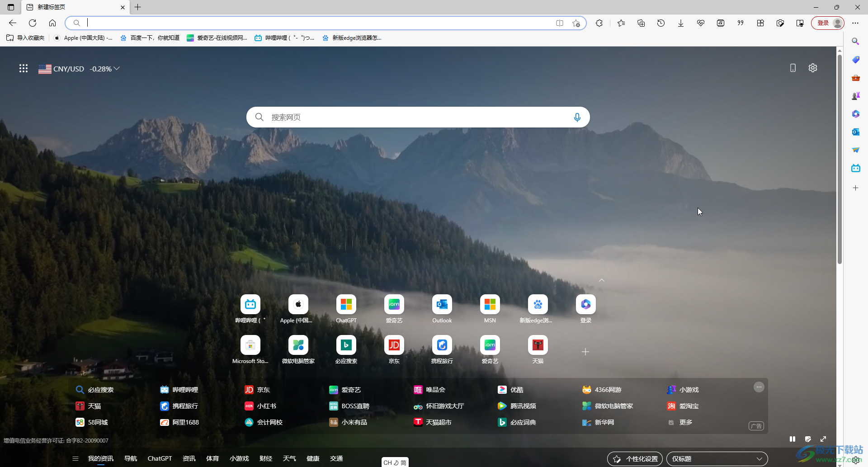The height and width of the screenshot is (467, 868).
Task: Select the 我的资讯 feed tab
Action: pos(101,458)
